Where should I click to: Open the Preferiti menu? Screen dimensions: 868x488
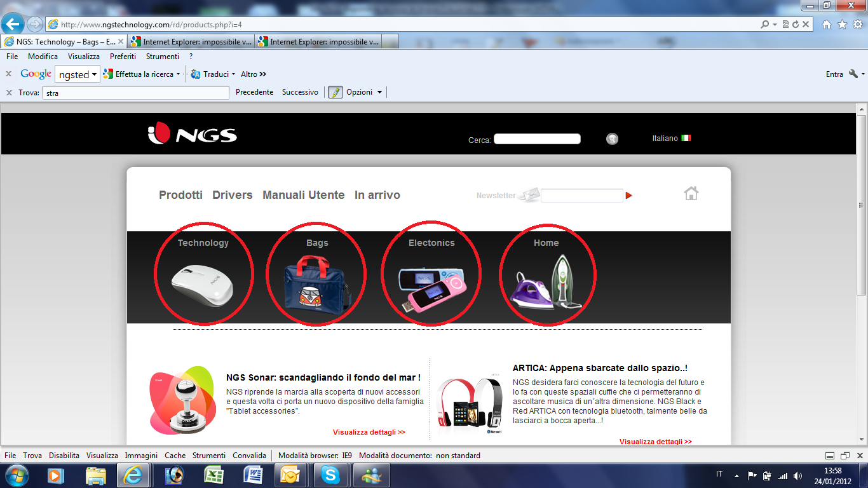(x=123, y=57)
